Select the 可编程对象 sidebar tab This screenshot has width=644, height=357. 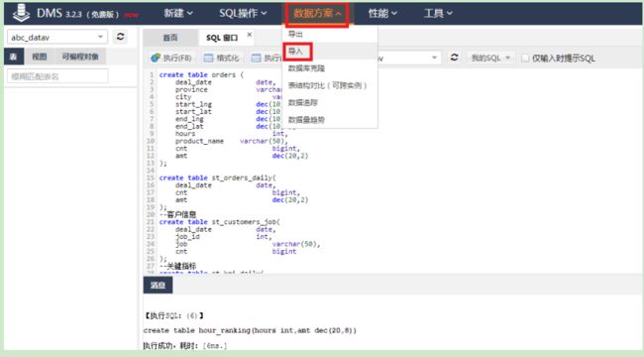80,57
